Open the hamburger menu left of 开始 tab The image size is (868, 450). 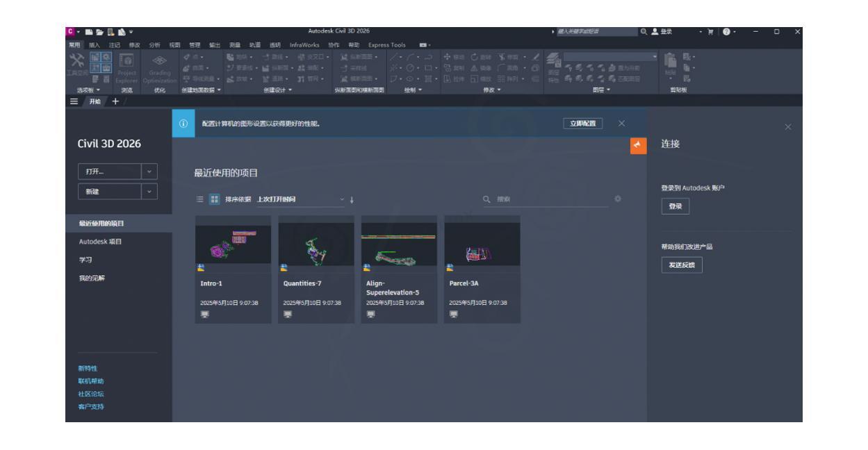point(72,102)
